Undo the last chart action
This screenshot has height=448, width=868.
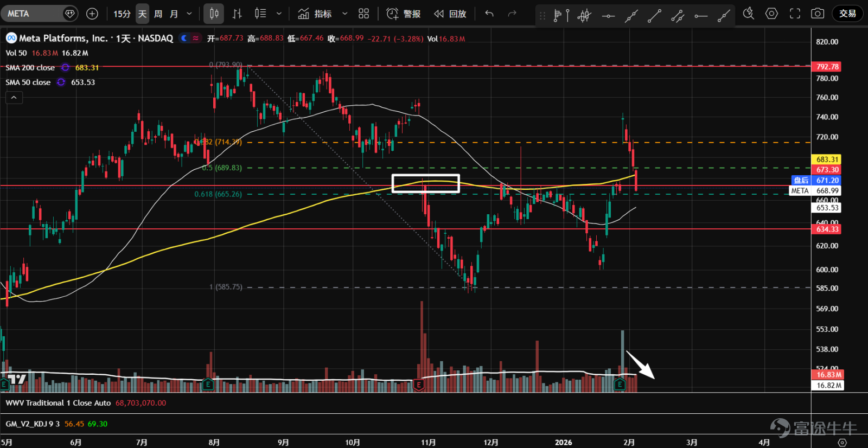tap(489, 14)
